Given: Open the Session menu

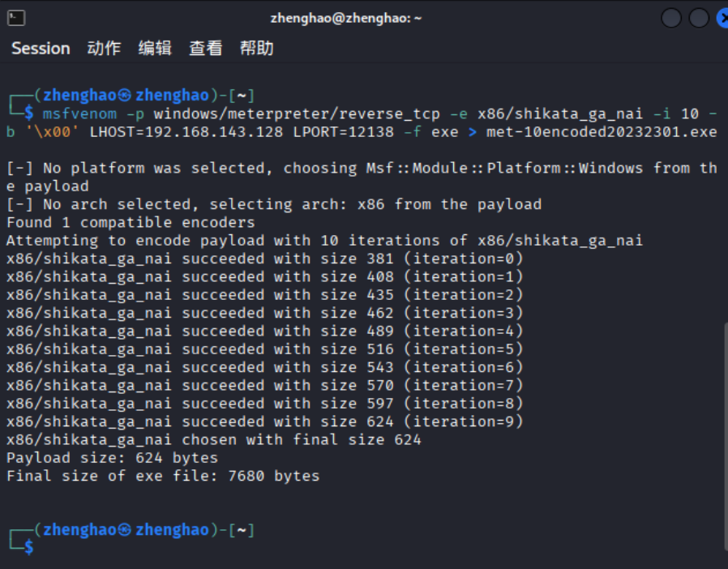Looking at the screenshot, I should pyautogui.click(x=41, y=49).
